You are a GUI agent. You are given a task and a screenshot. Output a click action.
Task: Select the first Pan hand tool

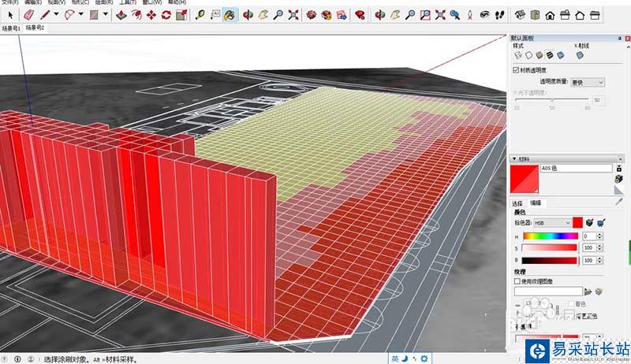tap(263, 15)
